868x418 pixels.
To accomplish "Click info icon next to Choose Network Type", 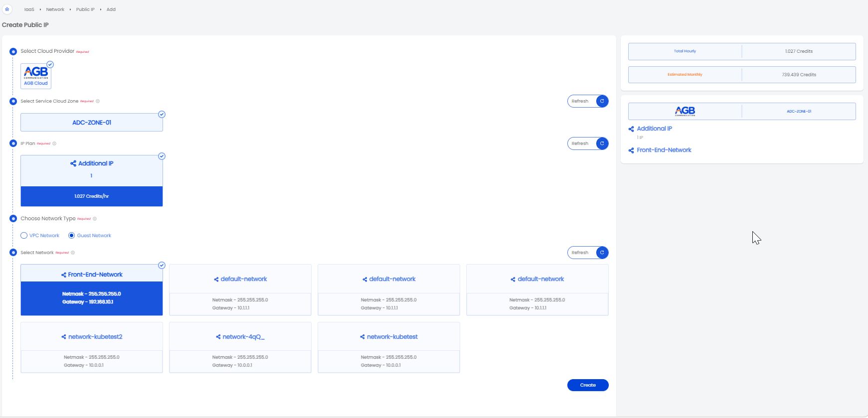I will pos(95,219).
